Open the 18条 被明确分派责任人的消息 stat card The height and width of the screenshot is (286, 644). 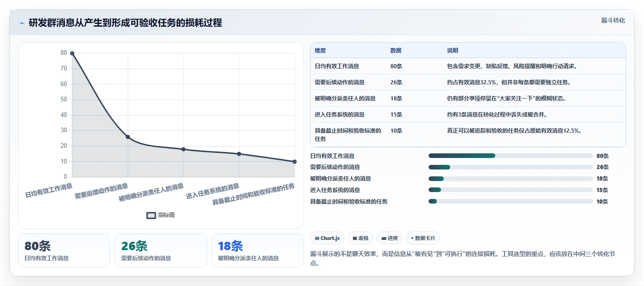point(258,251)
